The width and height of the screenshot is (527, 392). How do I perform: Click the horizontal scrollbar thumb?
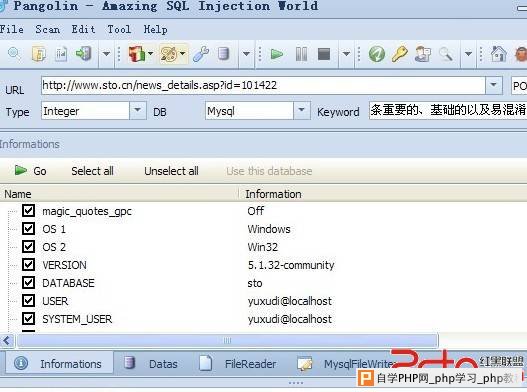coord(228,341)
